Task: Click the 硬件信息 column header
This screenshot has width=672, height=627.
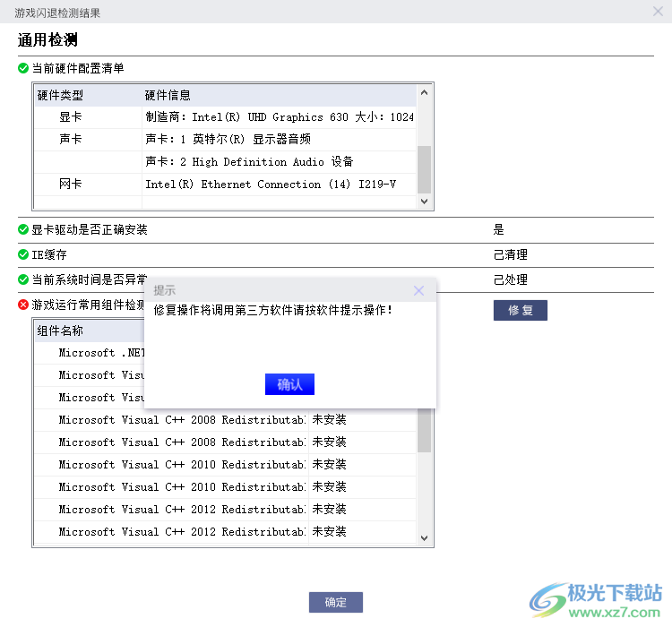Action: 168,95
